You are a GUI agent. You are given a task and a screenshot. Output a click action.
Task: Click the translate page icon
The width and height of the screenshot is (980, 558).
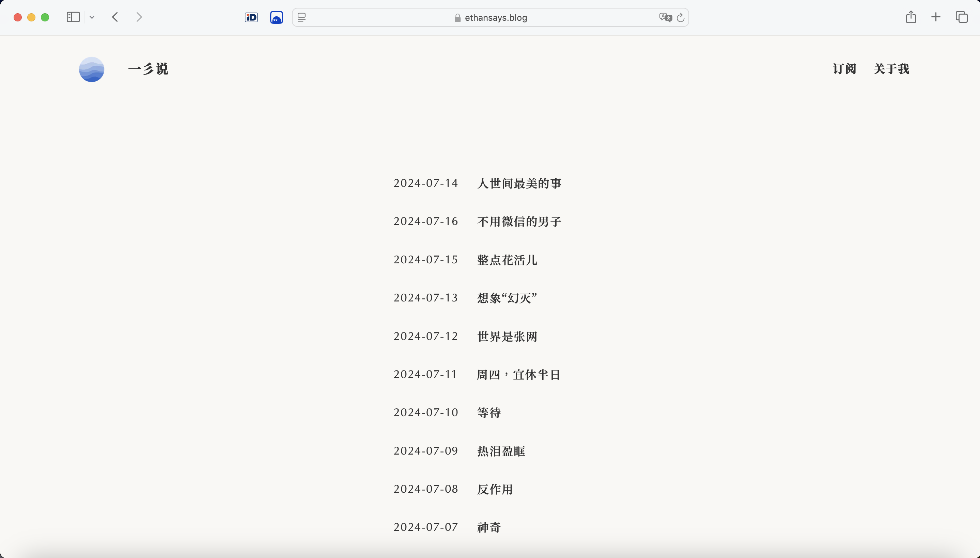click(665, 17)
